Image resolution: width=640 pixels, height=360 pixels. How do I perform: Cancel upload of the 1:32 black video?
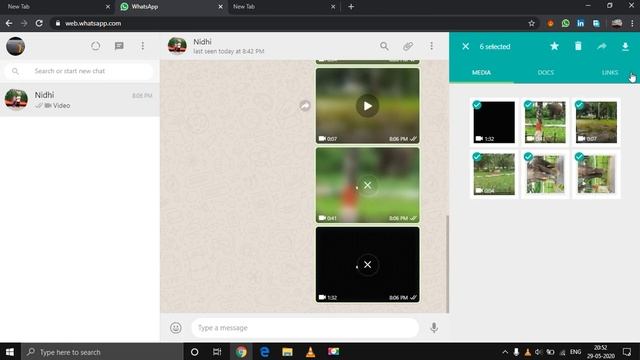point(367,264)
